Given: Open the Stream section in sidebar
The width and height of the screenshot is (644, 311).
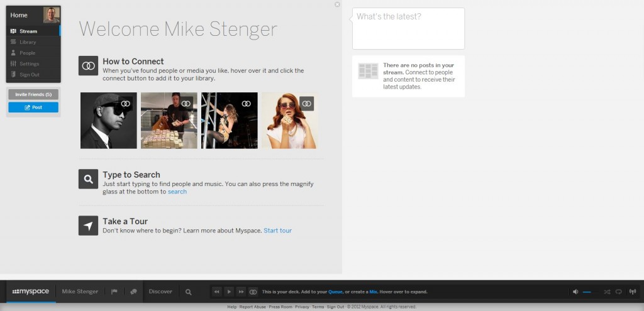Looking at the screenshot, I should pyautogui.click(x=33, y=31).
